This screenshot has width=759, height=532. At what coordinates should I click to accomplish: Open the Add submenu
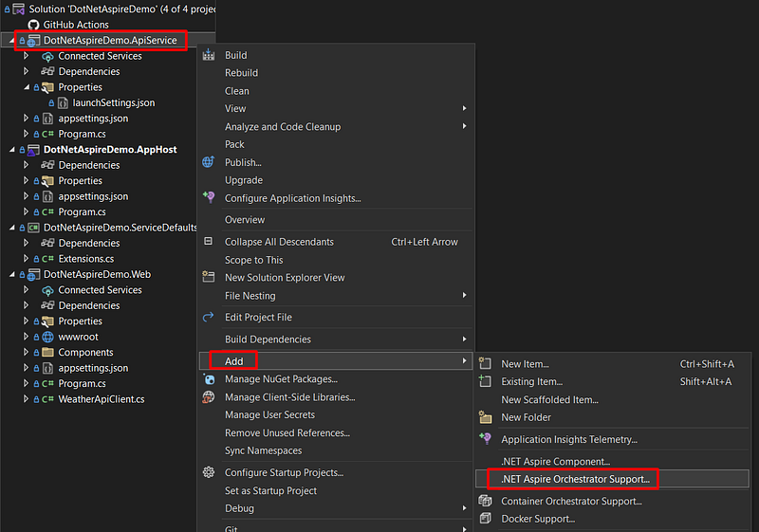coord(336,360)
